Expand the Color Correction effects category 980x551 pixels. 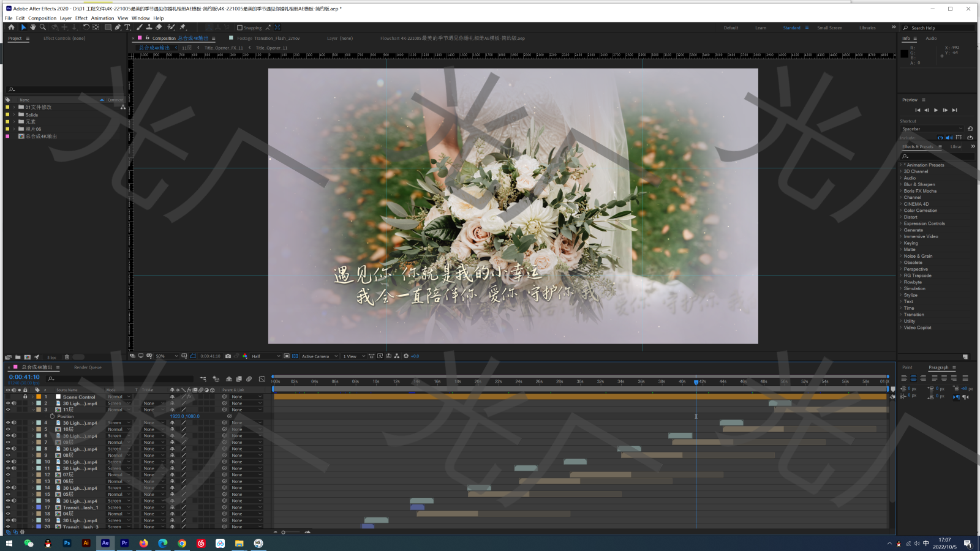(920, 211)
